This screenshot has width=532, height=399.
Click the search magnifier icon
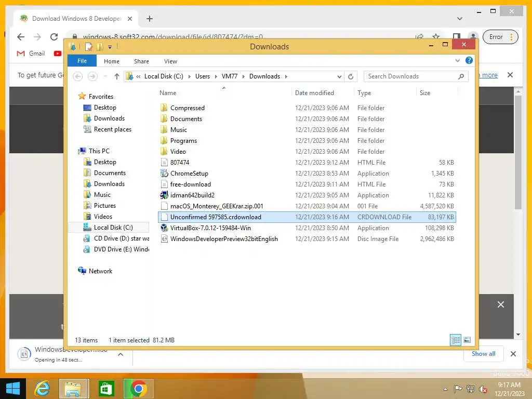pyautogui.click(x=461, y=76)
